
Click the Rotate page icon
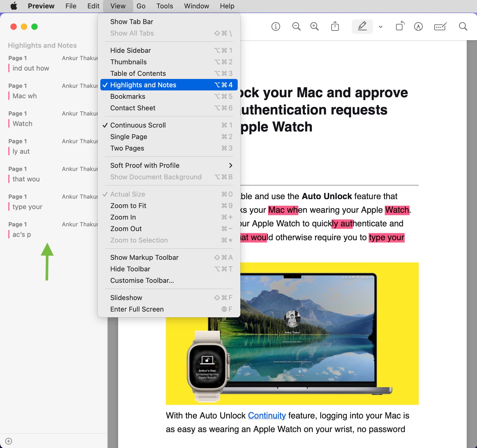tap(400, 26)
